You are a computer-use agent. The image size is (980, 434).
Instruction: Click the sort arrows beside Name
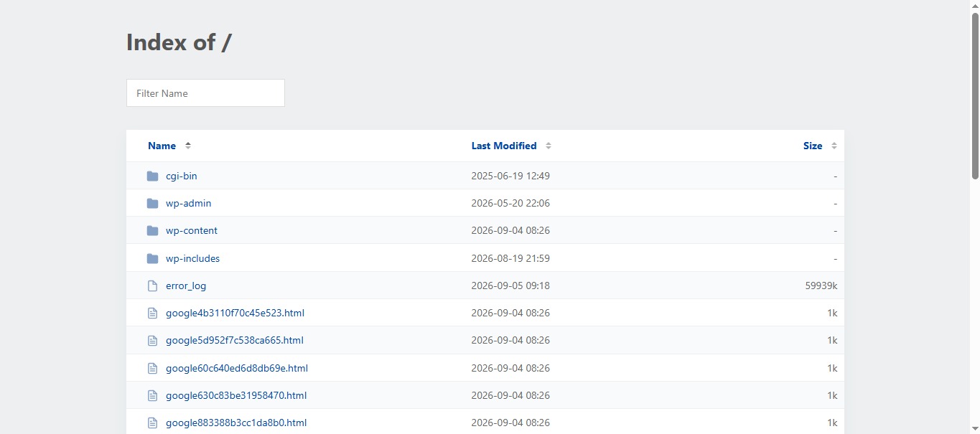tap(188, 146)
